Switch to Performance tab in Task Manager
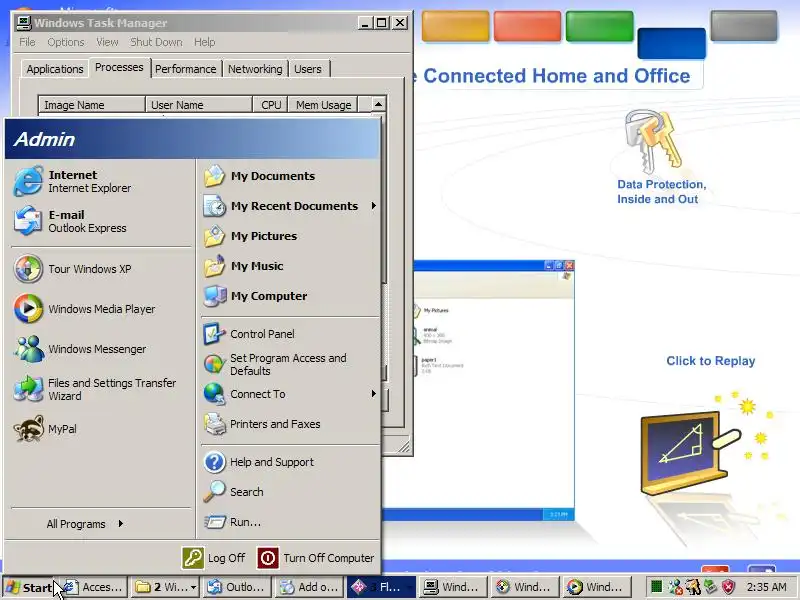This screenshot has height=600, width=800. click(186, 69)
